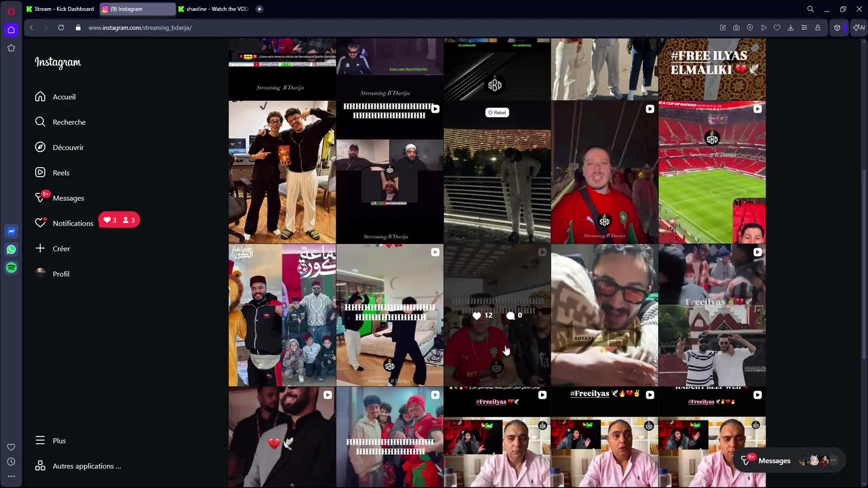Viewport: 868px width, 488px height.
Task: Open Opera sidebar Spotify icon
Action: coord(11,268)
